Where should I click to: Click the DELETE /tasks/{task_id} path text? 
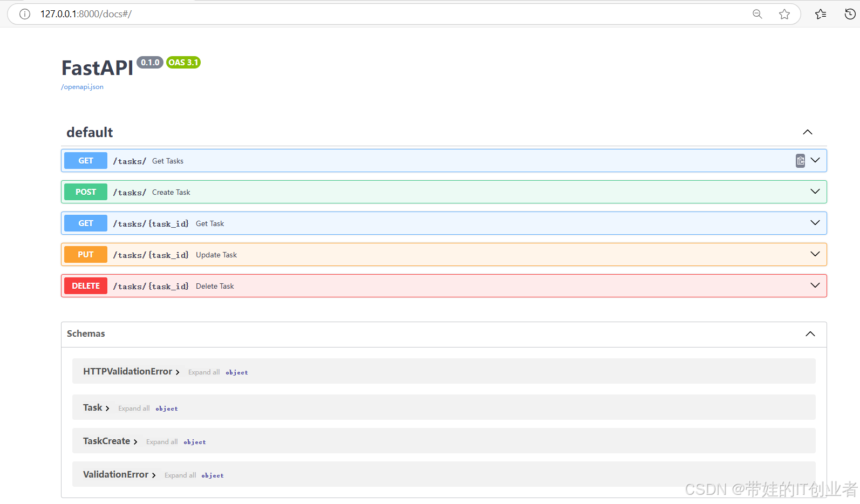151,286
